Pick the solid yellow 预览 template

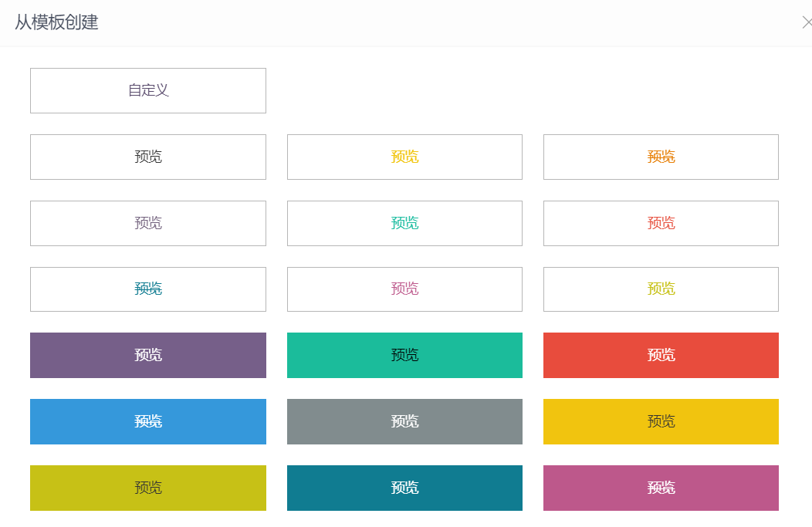[661, 421]
